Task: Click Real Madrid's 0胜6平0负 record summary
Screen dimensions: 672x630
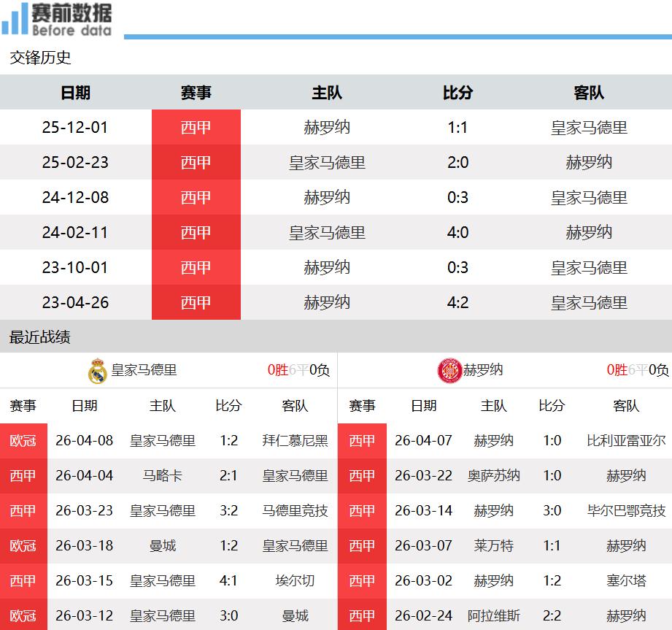Action: [x=298, y=370]
